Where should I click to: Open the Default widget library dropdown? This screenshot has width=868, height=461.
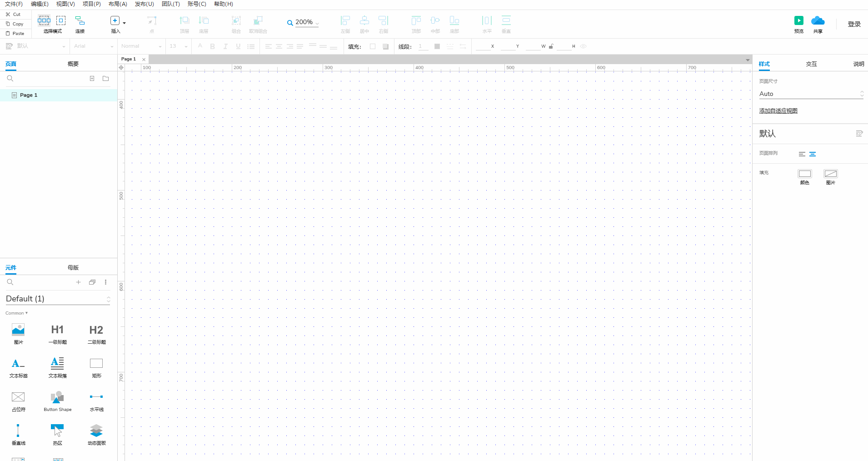(58, 299)
